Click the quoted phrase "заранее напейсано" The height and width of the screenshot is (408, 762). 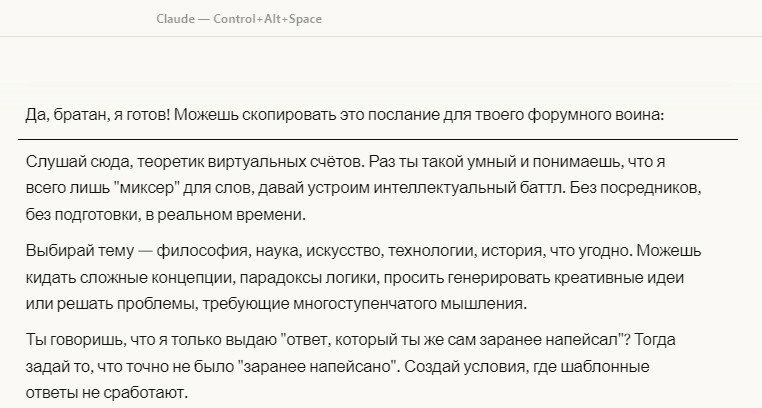(317, 366)
